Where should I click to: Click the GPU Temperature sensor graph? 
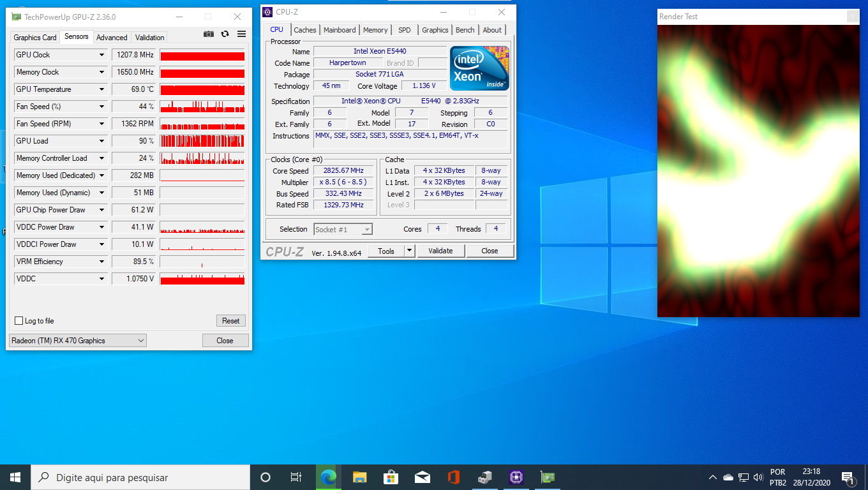click(202, 89)
